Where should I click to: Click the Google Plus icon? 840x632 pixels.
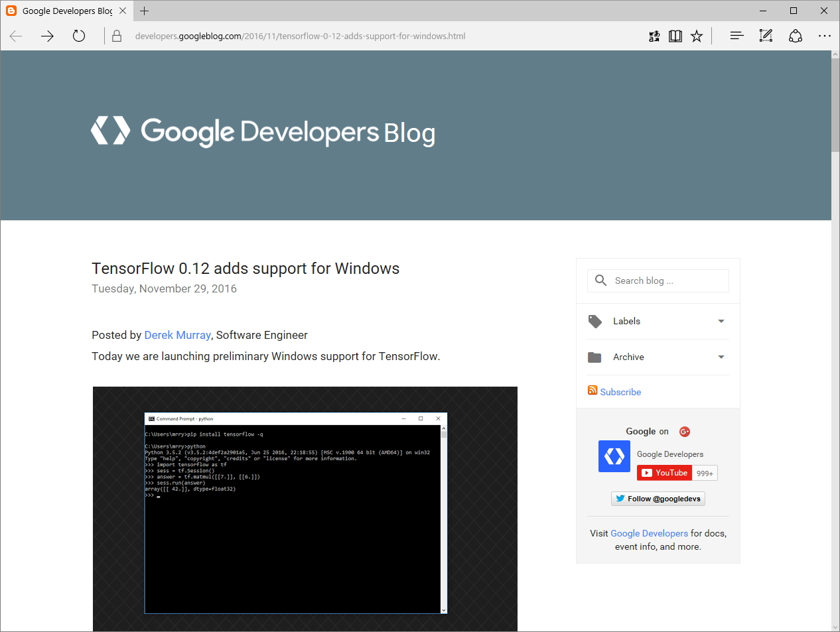(684, 431)
